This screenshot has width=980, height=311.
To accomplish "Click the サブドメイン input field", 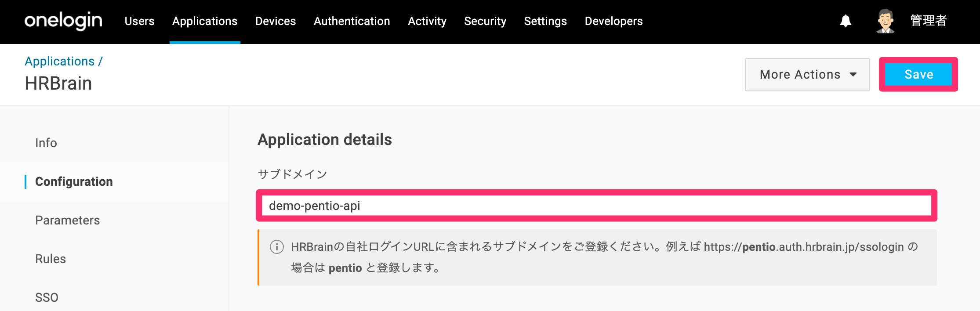I will coord(597,206).
